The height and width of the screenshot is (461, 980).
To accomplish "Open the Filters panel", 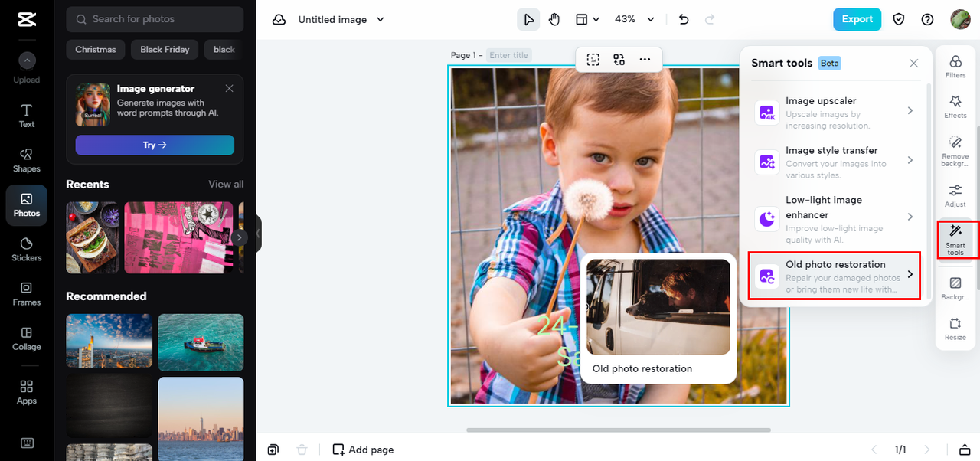I will (x=955, y=67).
